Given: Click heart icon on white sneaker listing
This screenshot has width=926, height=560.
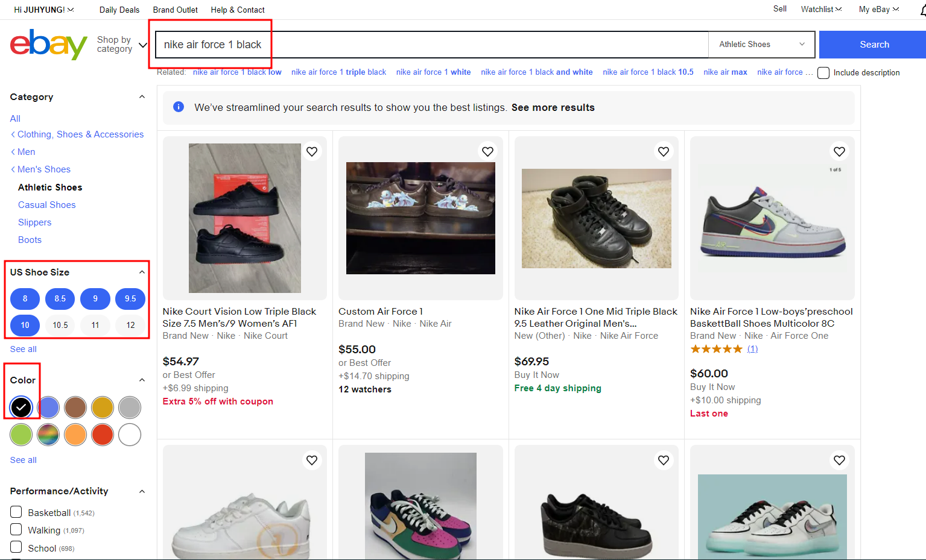Looking at the screenshot, I should point(312,461).
